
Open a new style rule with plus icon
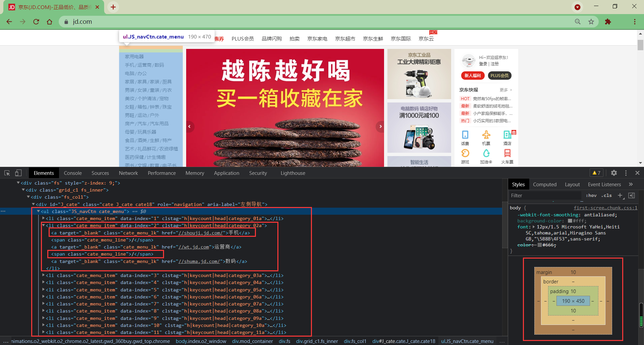point(620,195)
